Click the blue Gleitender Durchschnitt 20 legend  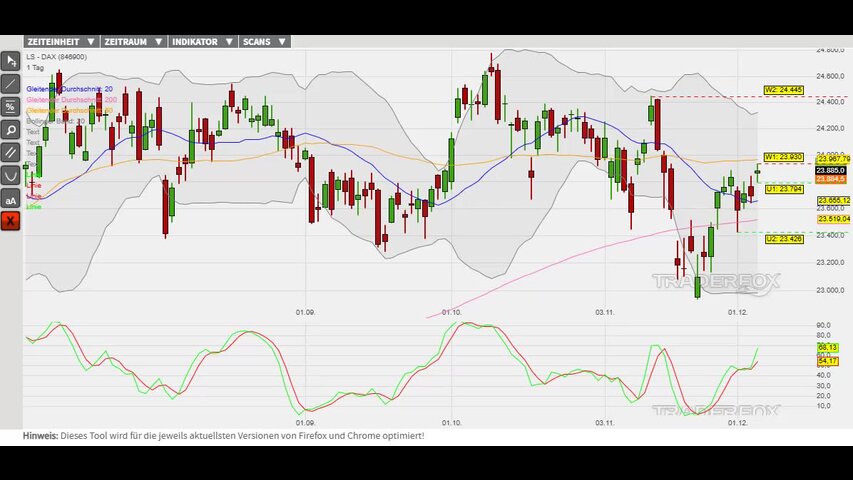coord(69,89)
